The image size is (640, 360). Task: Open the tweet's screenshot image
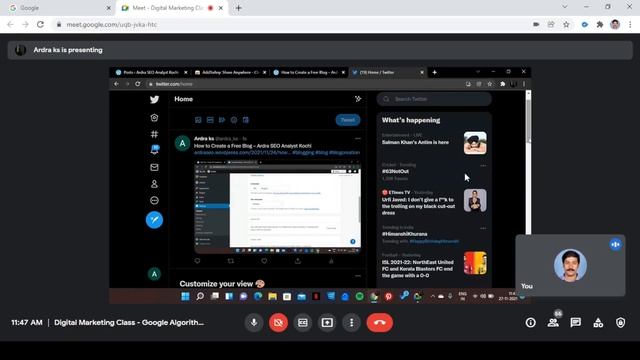coord(277,207)
